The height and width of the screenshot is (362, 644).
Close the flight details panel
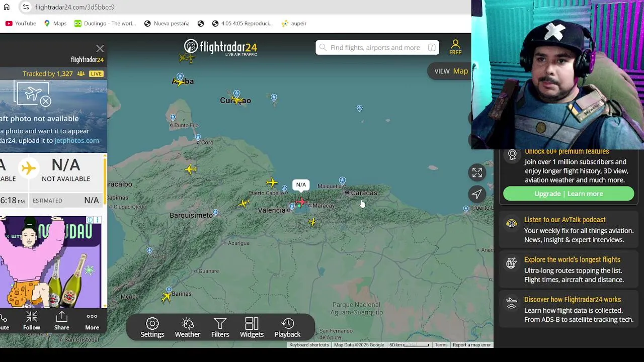(x=100, y=49)
